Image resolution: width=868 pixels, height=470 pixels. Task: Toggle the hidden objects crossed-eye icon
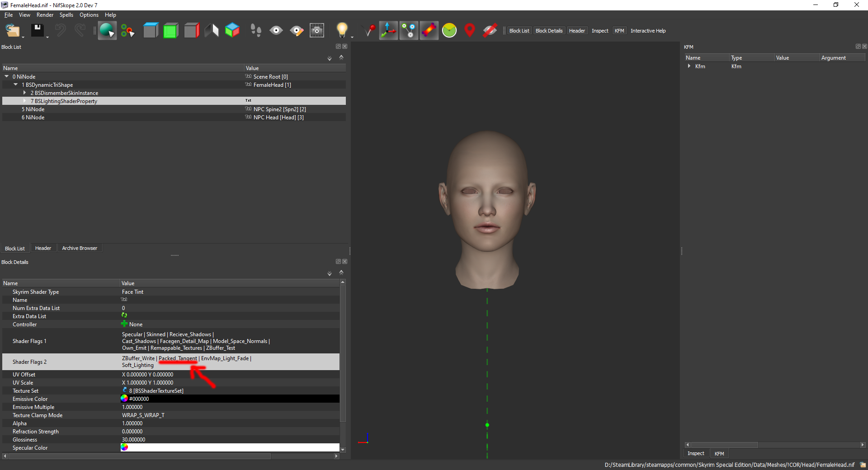tap(490, 31)
